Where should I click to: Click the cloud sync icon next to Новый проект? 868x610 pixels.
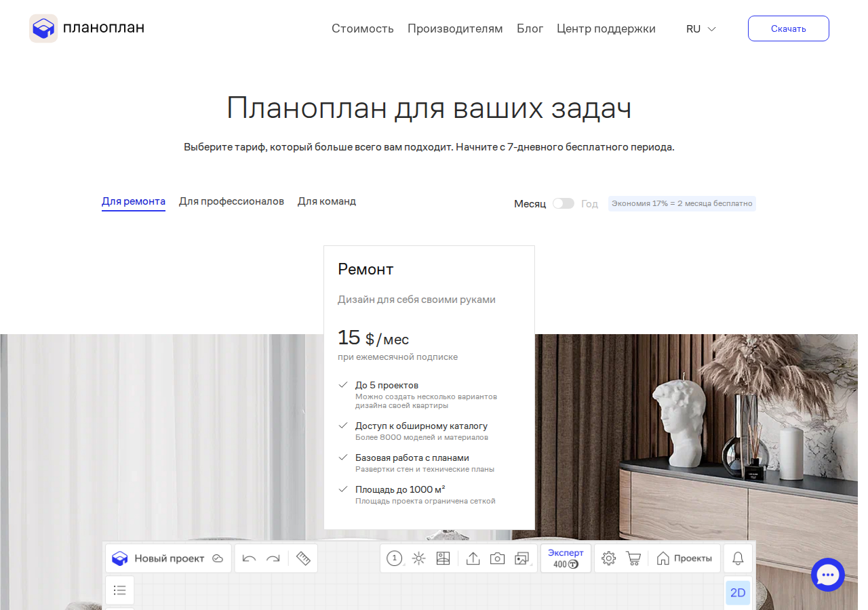[x=218, y=558]
